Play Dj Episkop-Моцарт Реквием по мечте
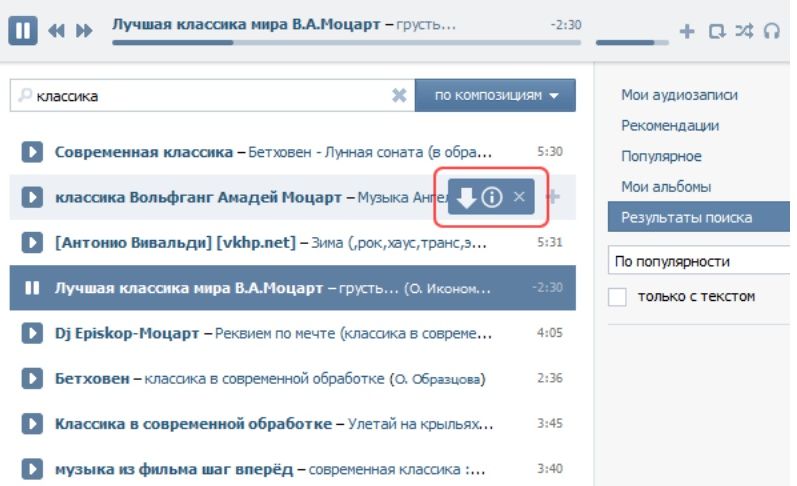This screenshot has height=486, width=797. point(32,333)
